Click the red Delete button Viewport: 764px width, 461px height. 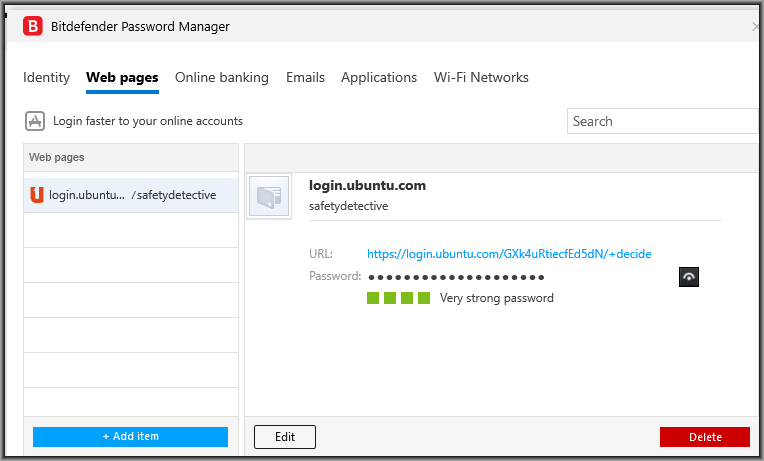(705, 437)
